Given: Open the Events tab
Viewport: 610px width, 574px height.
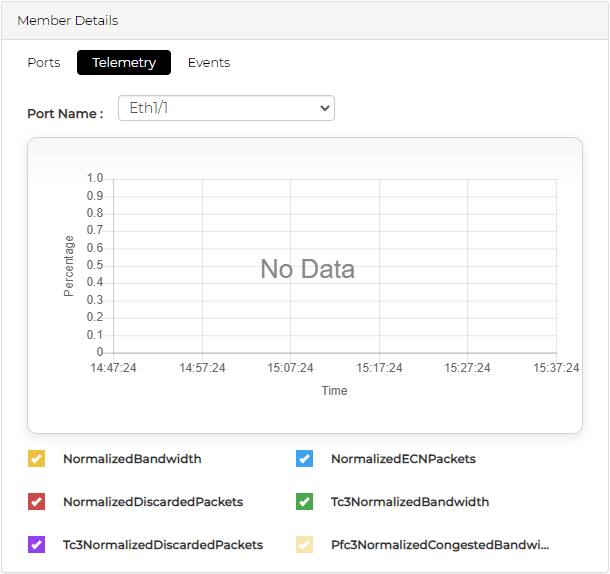Looking at the screenshot, I should pyautogui.click(x=209, y=63).
